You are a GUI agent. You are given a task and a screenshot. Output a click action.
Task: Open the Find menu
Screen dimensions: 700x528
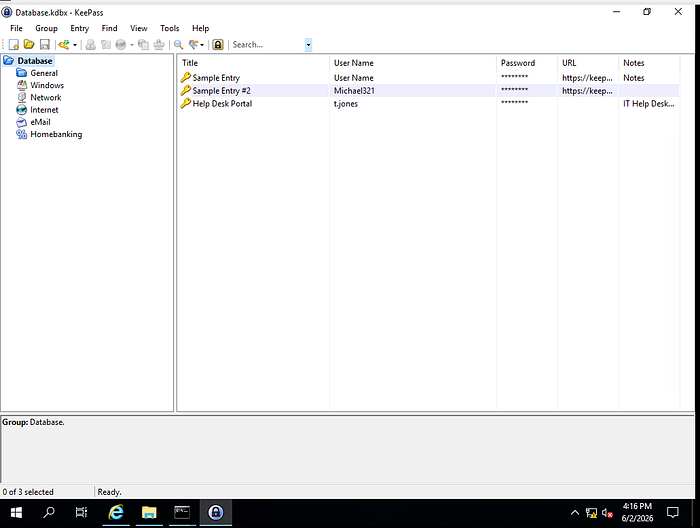[109, 28]
